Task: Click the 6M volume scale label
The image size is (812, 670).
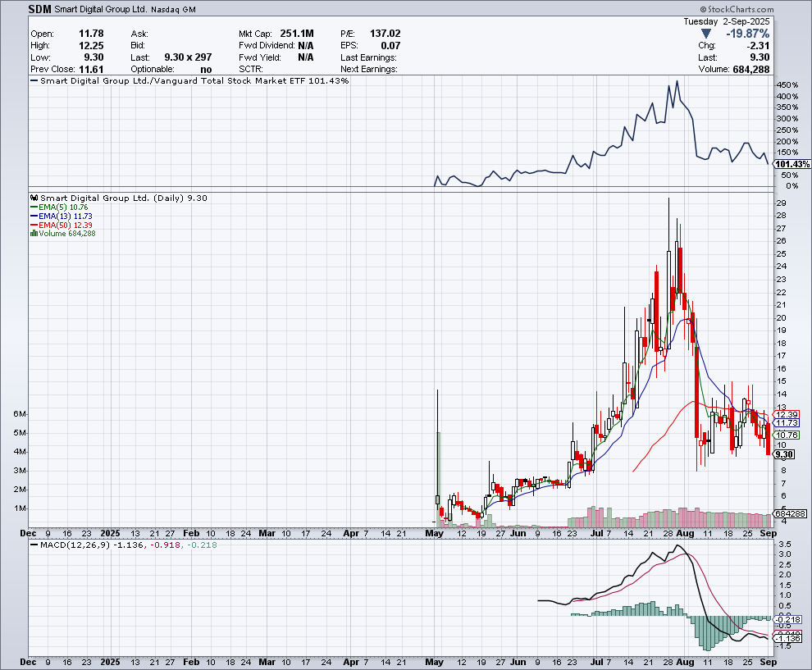Action: coord(21,413)
